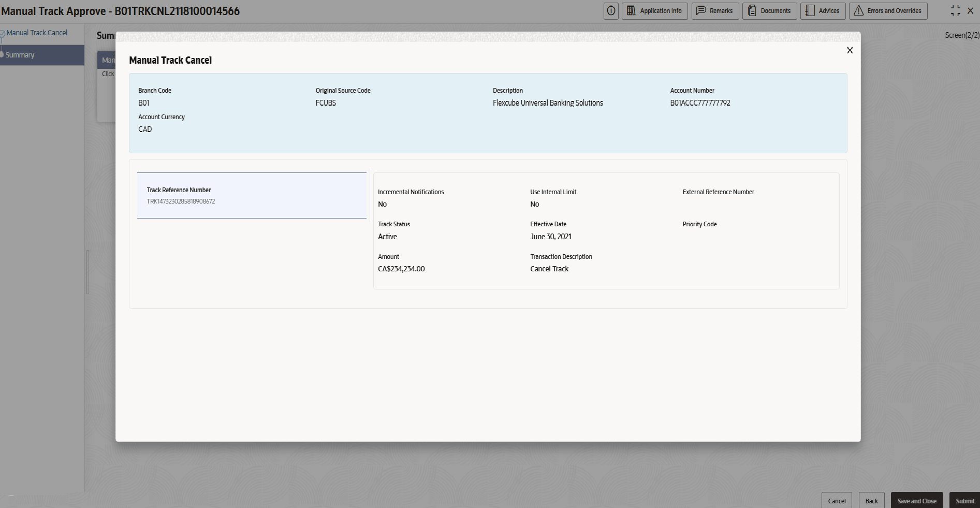Click the Priority Code label
The height and width of the screenshot is (508, 980).
click(x=699, y=224)
